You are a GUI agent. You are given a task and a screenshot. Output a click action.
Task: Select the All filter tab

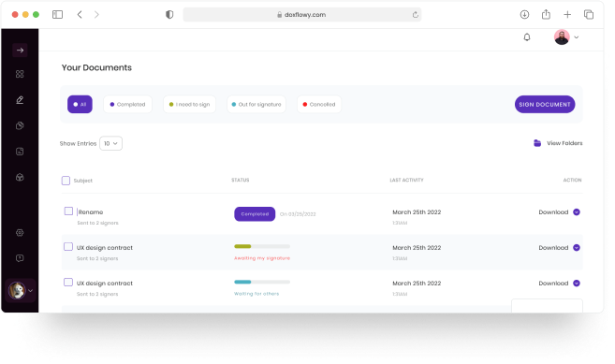click(x=80, y=105)
